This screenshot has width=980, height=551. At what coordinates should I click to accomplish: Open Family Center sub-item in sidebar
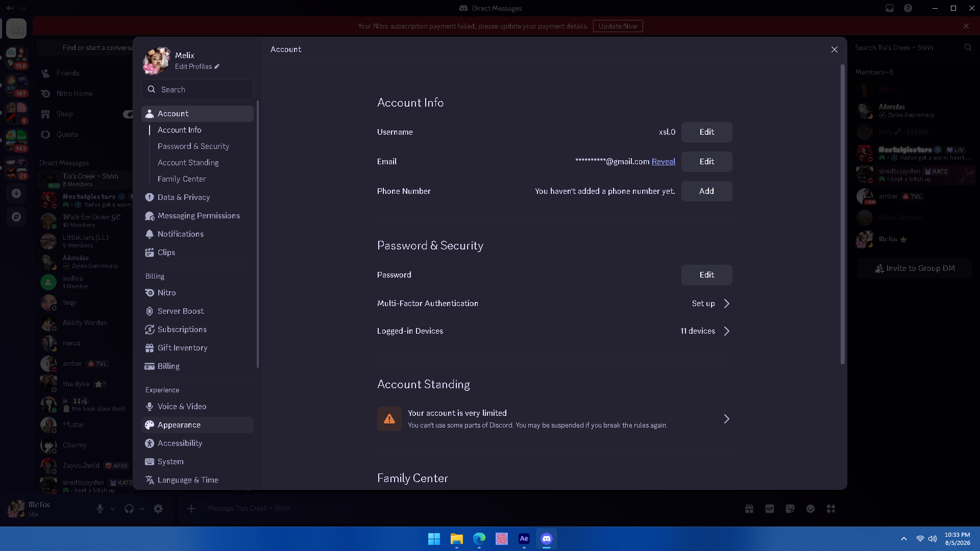coord(182,179)
